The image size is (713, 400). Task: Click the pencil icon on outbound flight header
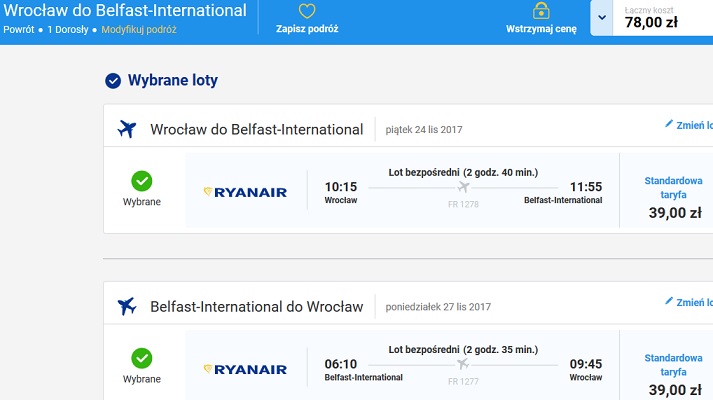669,124
